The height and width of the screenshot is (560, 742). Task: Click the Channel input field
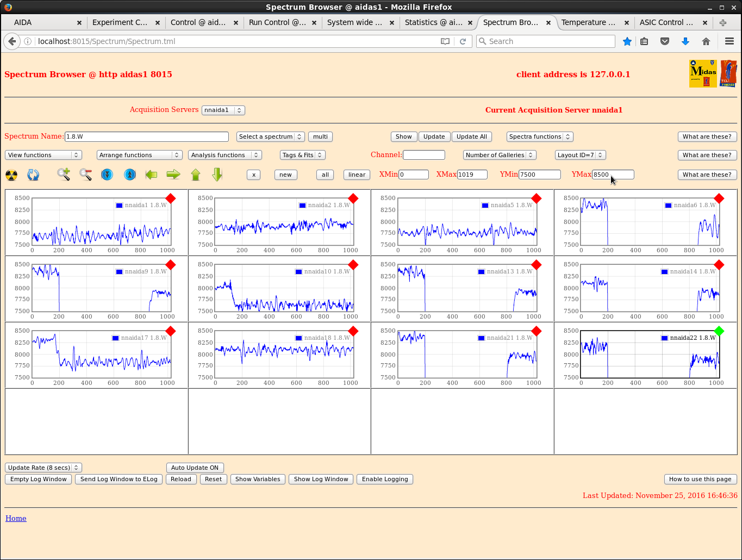(424, 155)
